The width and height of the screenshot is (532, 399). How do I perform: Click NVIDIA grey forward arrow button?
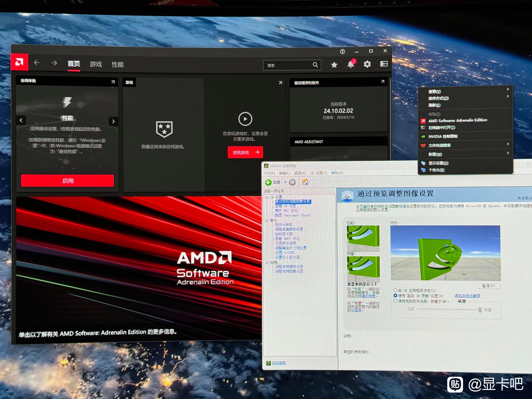[x=292, y=182]
